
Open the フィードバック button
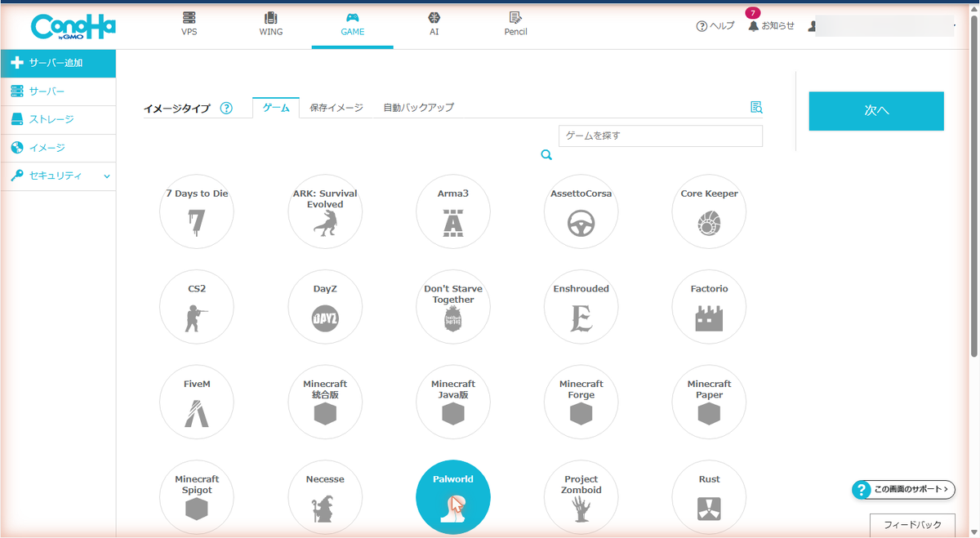[x=911, y=525]
